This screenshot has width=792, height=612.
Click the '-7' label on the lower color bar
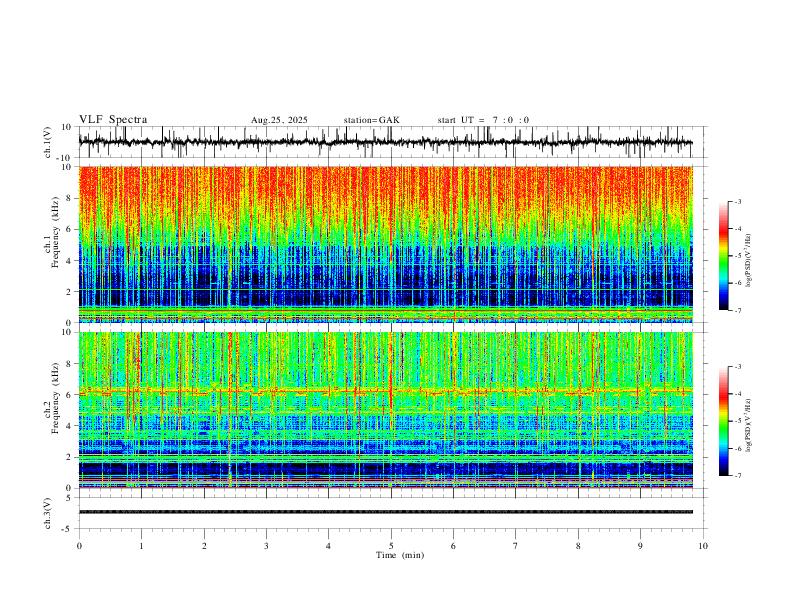(737, 476)
